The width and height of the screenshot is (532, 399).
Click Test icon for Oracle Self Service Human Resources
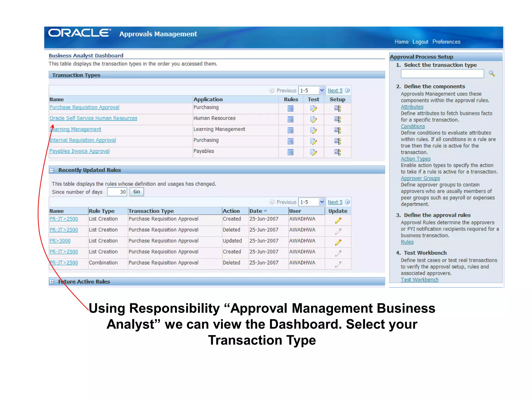[x=313, y=119]
